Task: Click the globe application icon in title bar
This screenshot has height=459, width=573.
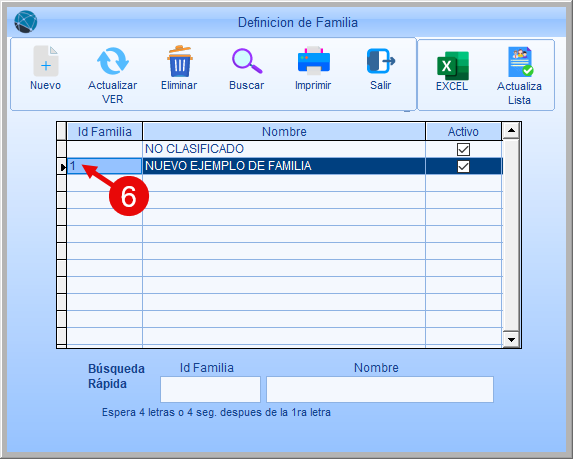Action: tap(26, 22)
